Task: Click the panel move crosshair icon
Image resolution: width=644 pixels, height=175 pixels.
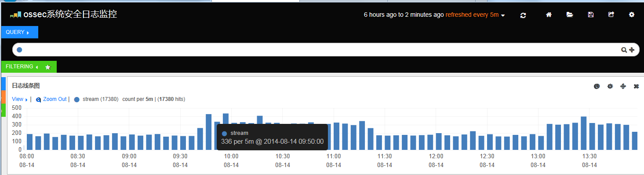Action: click(x=623, y=86)
